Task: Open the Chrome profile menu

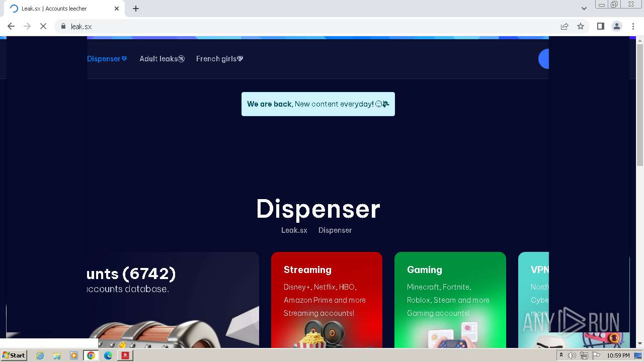Action: (617, 26)
